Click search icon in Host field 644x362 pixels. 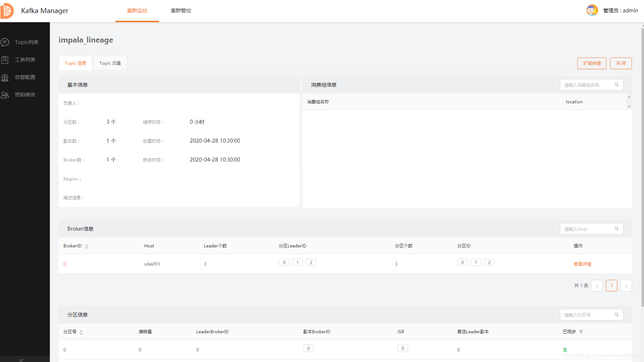point(617,229)
